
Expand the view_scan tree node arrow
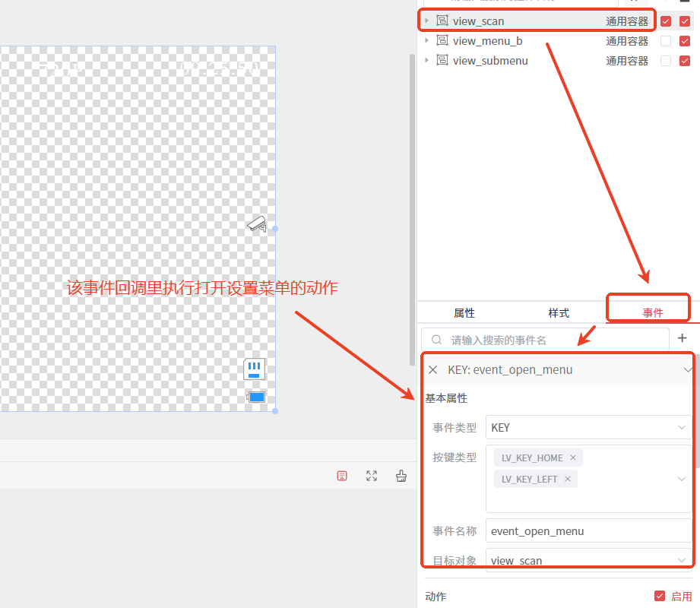tap(427, 21)
